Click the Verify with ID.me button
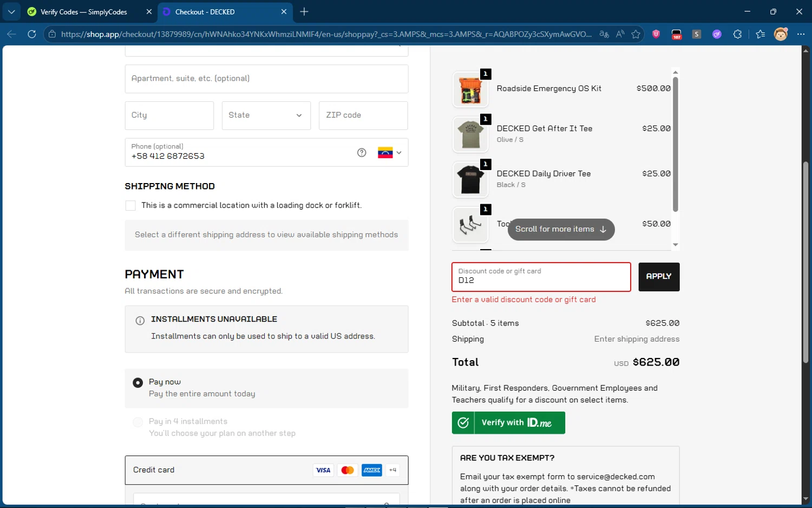The width and height of the screenshot is (812, 508). [x=508, y=423]
